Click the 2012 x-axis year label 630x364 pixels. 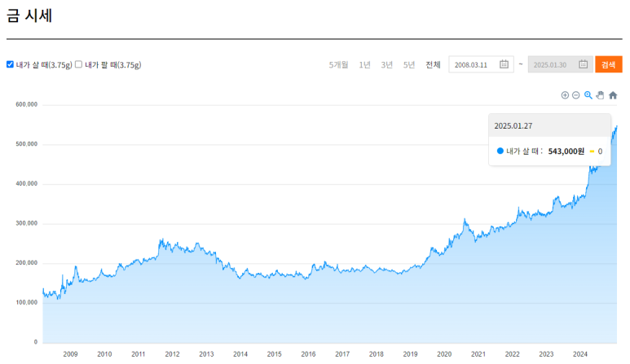point(172,354)
